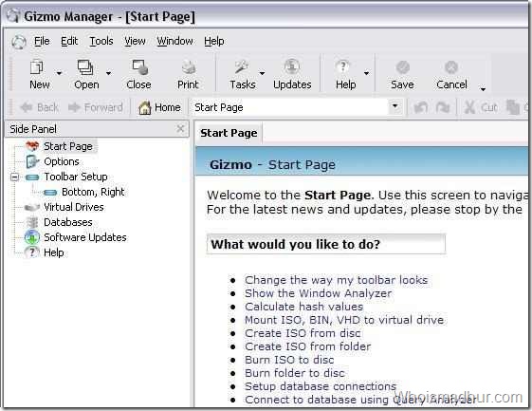Click 'Create ISO from disc' link

point(303,333)
